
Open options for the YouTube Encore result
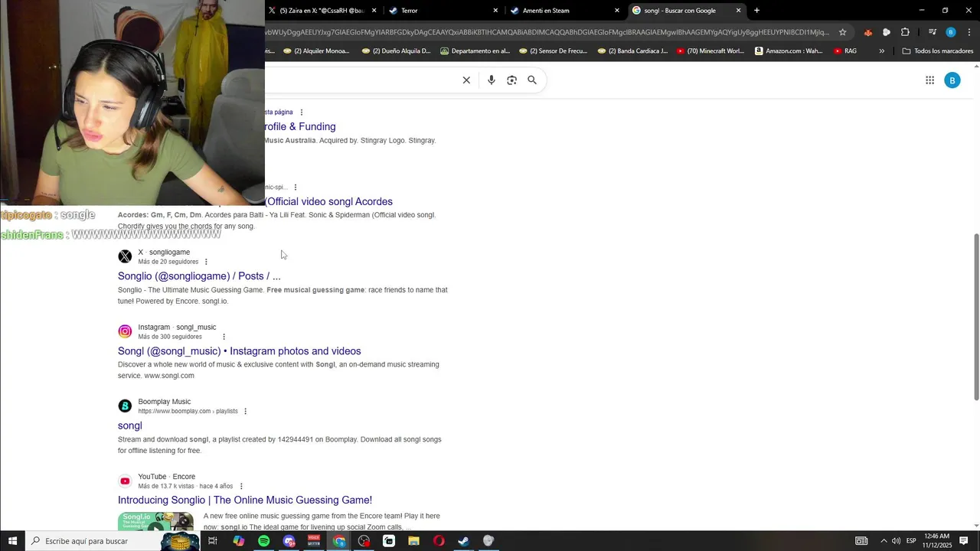241,487
